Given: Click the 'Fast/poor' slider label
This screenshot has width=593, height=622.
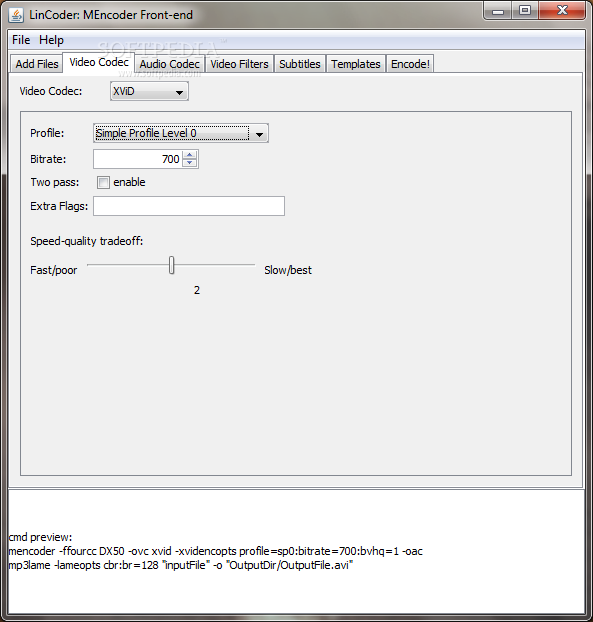Looking at the screenshot, I should point(54,270).
